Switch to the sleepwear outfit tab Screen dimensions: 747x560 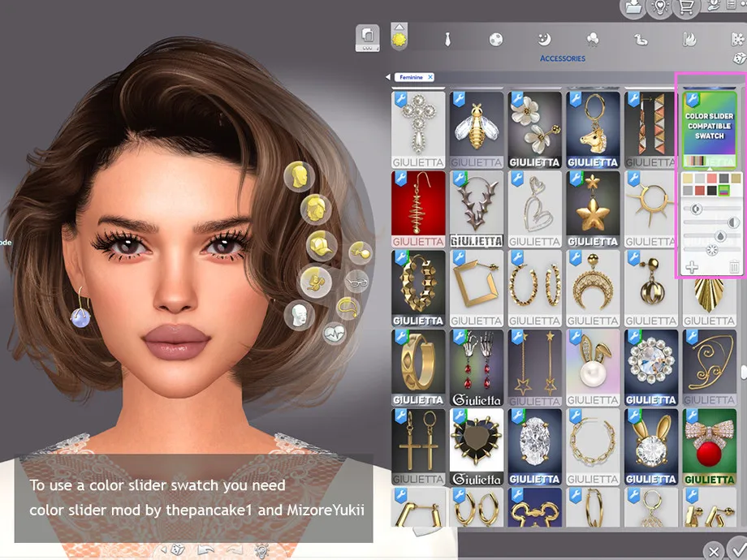544,39
